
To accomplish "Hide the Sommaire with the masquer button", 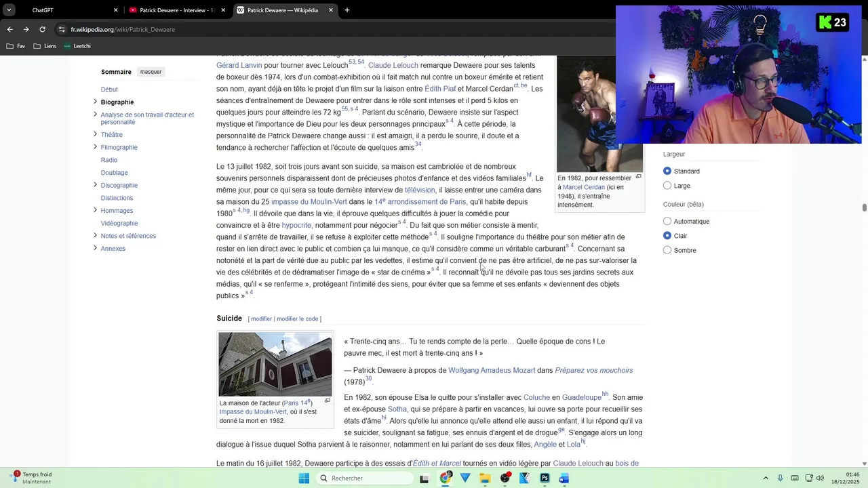I will pyautogui.click(x=151, y=72).
